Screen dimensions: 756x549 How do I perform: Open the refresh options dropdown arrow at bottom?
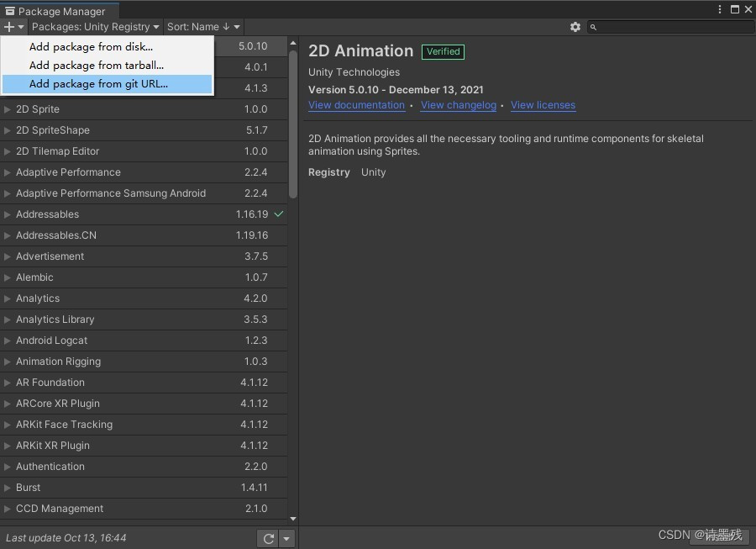[x=286, y=538]
